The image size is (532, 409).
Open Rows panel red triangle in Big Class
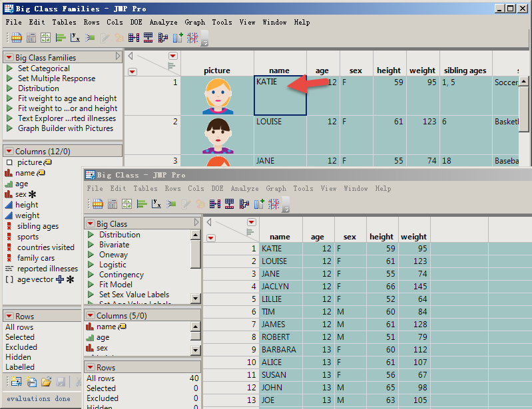coord(90,367)
